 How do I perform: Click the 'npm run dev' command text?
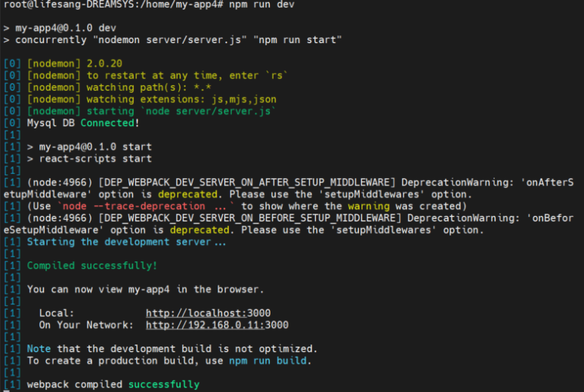click(x=261, y=5)
